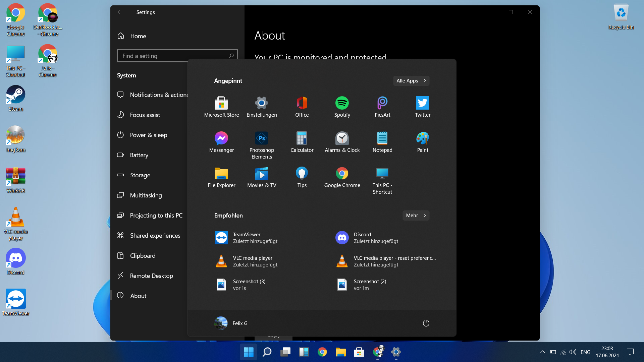Select Storage settings option
The width and height of the screenshot is (644, 362).
point(140,175)
